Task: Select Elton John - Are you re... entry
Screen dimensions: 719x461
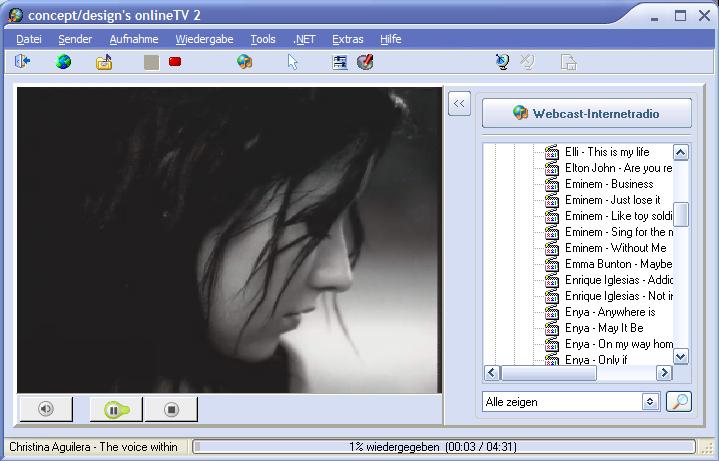Action: [x=619, y=168]
